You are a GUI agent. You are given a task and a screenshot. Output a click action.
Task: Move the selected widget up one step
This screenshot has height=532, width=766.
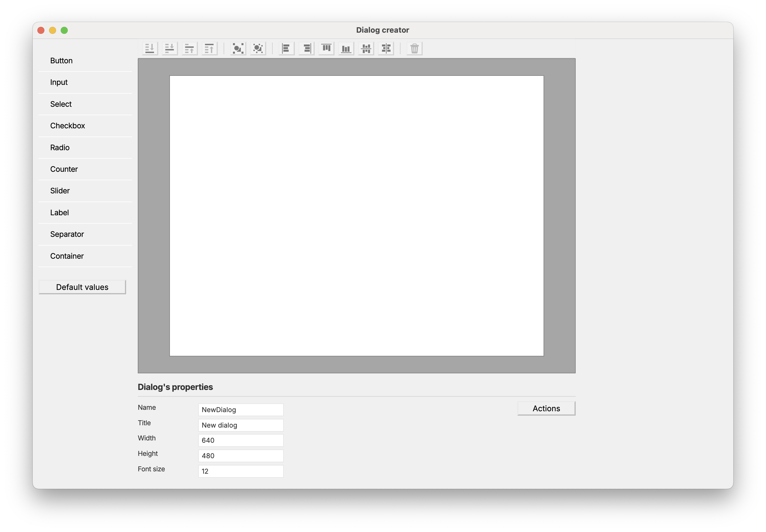189,48
